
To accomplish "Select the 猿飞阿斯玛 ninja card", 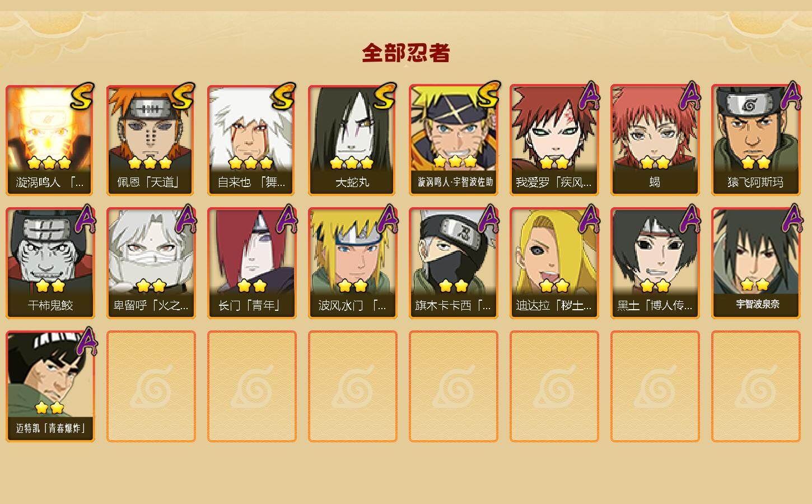I will click(756, 140).
